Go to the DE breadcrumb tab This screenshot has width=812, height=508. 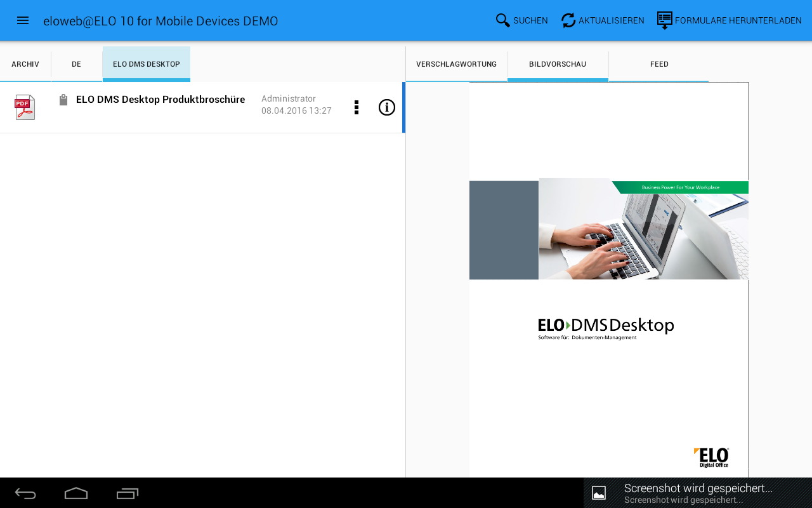point(77,64)
